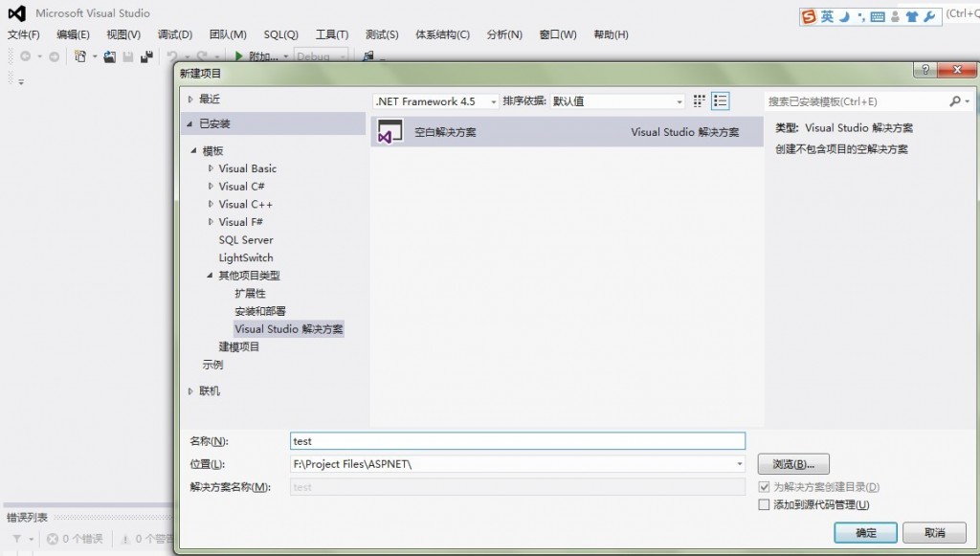Click the punctuation mode icon in IME bar

pyautogui.click(x=861, y=17)
